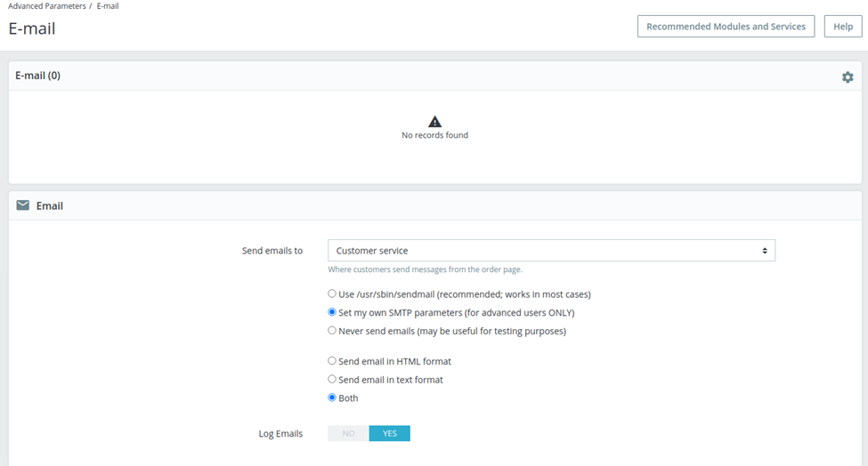Click the No records found message
The height and width of the screenshot is (466, 868).
[x=434, y=135]
